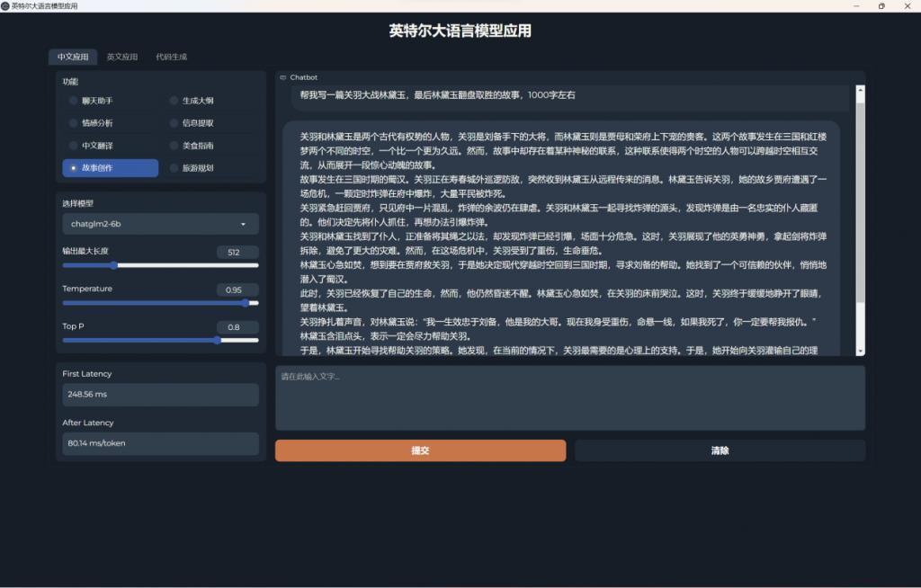This screenshot has width=921, height=588.
Task: Open the chatglm2-6b model dropdown
Action: click(159, 223)
